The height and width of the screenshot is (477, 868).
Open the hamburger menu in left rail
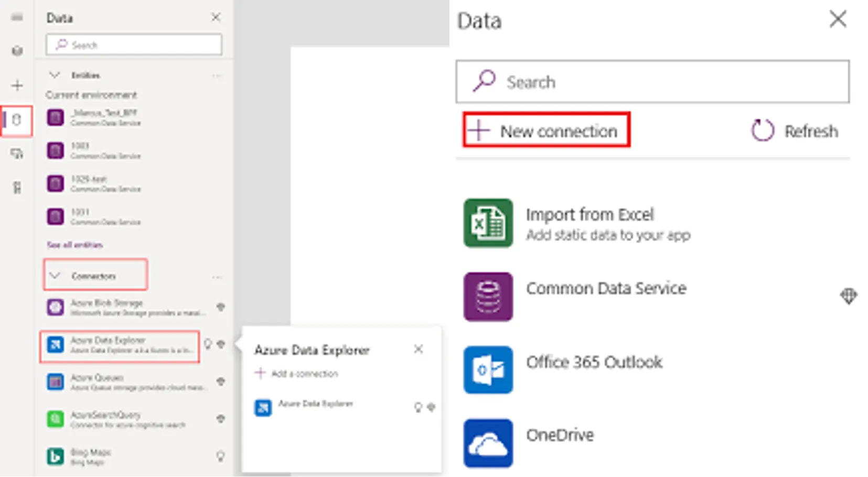(x=17, y=17)
